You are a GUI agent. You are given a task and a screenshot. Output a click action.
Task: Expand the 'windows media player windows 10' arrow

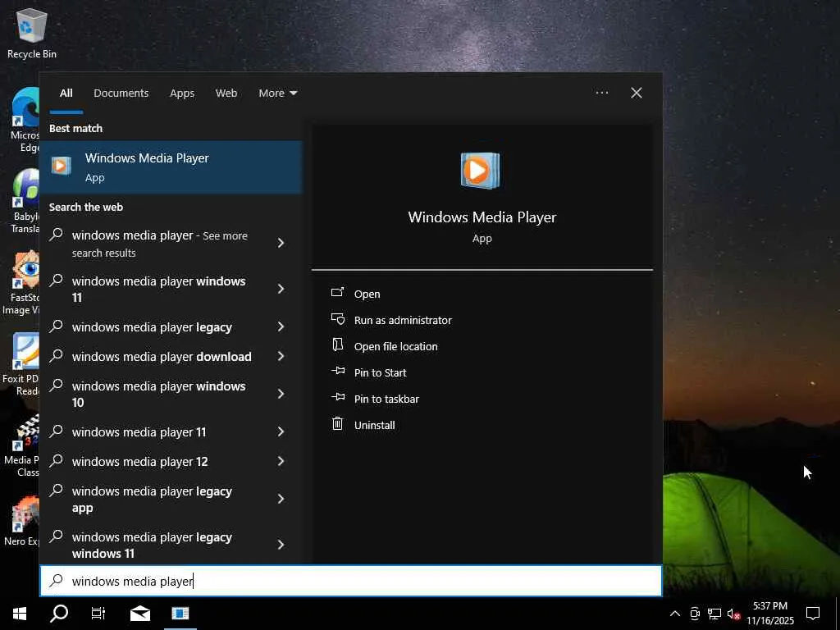tap(281, 394)
